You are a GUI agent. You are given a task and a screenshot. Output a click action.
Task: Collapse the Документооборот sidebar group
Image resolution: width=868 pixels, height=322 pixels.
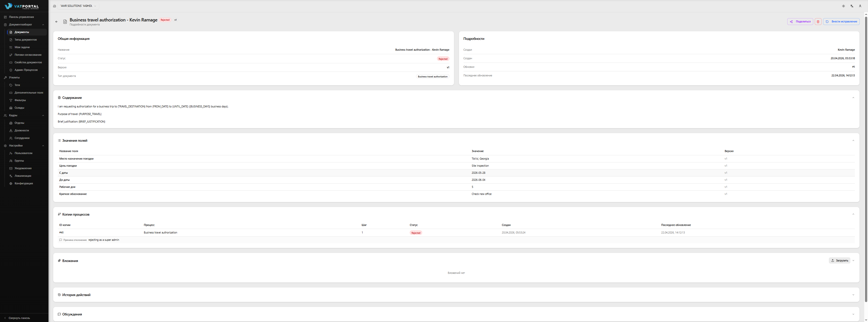43,25
